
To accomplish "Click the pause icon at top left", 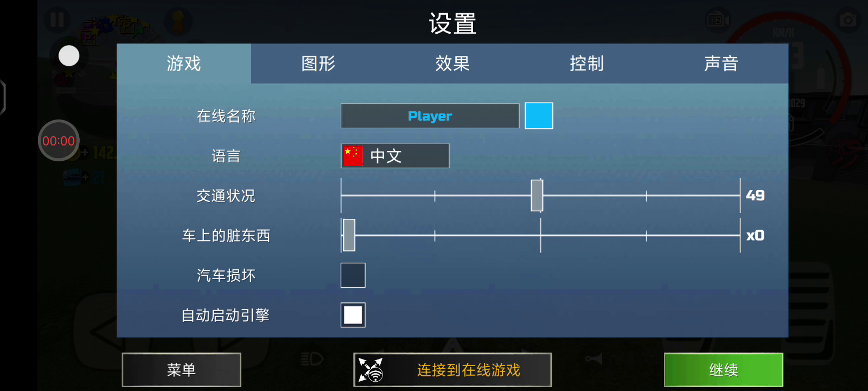I will pyautogui.click(x=57, y=20).
